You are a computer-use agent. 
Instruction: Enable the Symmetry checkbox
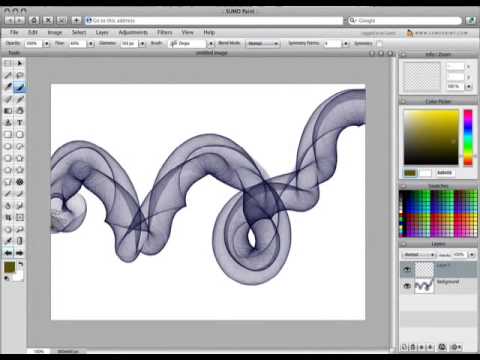coord(379,43)
